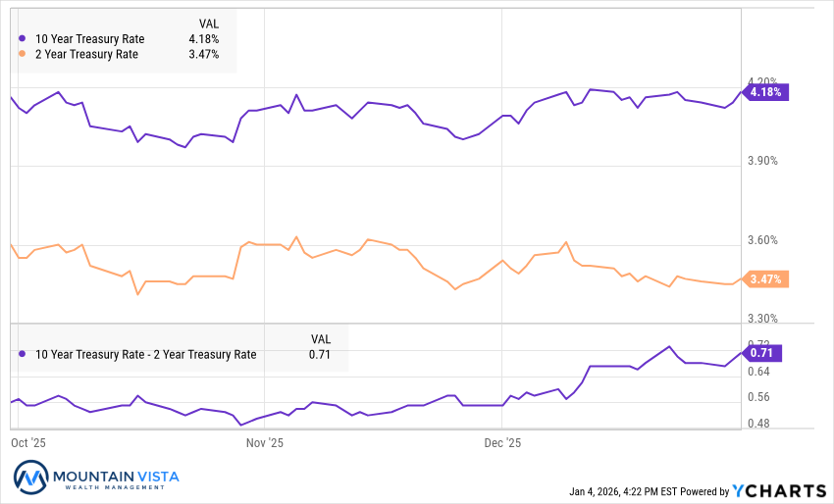The height and width of the screenshot is (504, 834).
Task: Click the purple spread legend dot in lower chart
Action: [23, 355]
